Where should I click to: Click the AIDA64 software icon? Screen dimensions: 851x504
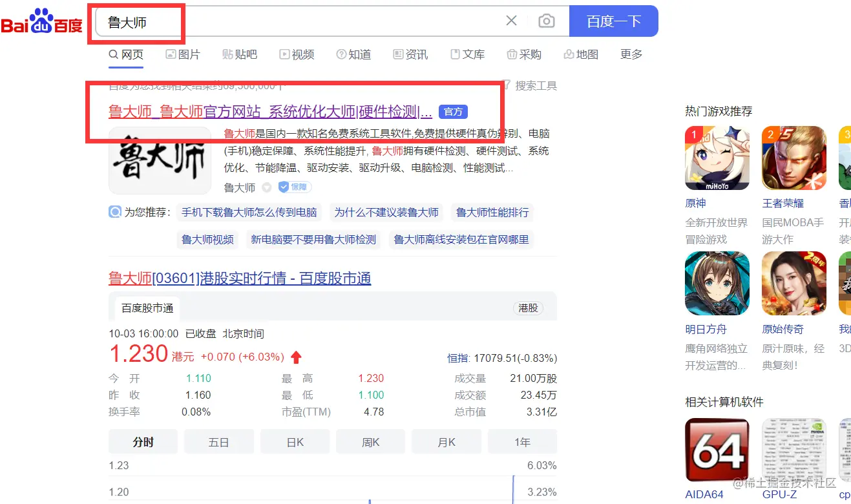coord(717,450)
